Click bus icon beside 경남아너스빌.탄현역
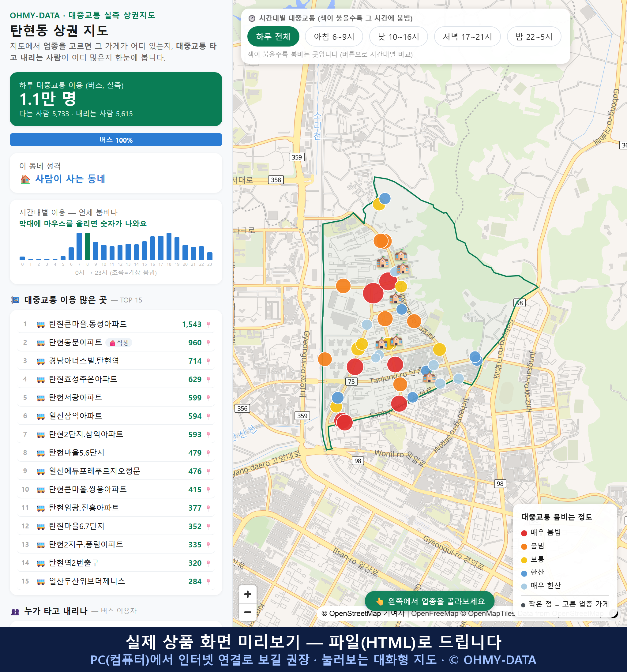 pyautogui.click(x=40, y=361)
